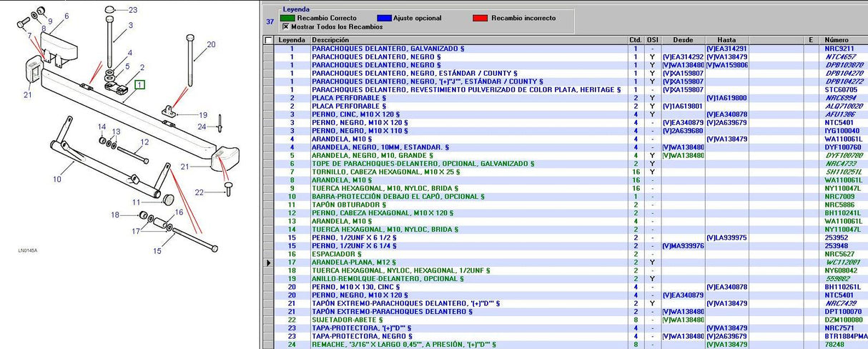This screenshot has width=868, height=349.
Task: Uncheck Mostrar Todos los Recambios
Action: [x=285, y=26]
